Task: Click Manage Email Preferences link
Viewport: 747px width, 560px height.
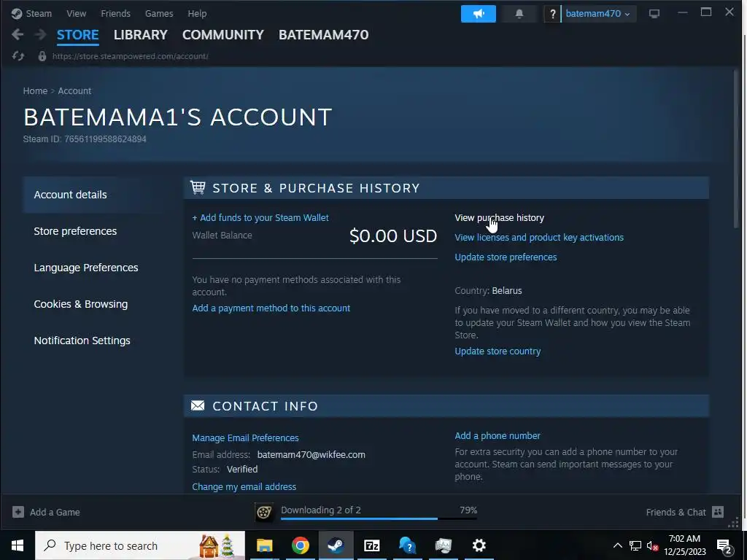Action: coord(245,437)
